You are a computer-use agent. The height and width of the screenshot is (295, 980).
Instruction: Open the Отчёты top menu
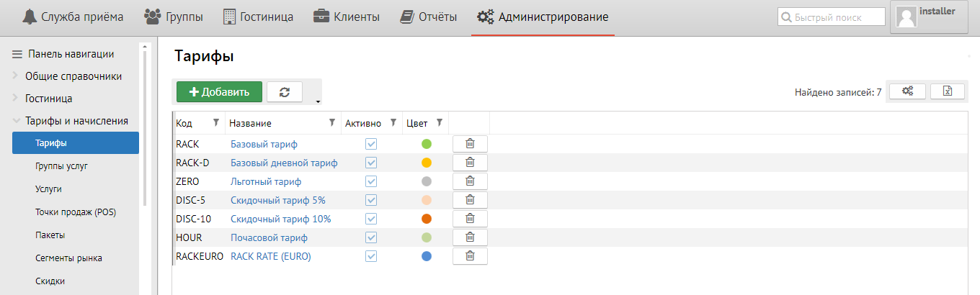coord(429,17)
